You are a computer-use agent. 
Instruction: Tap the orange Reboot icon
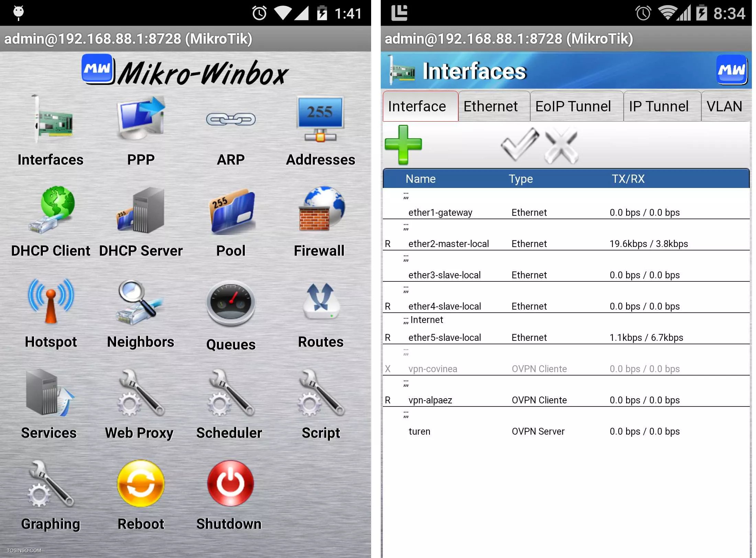pyautogui.click(x=141, y=483)
